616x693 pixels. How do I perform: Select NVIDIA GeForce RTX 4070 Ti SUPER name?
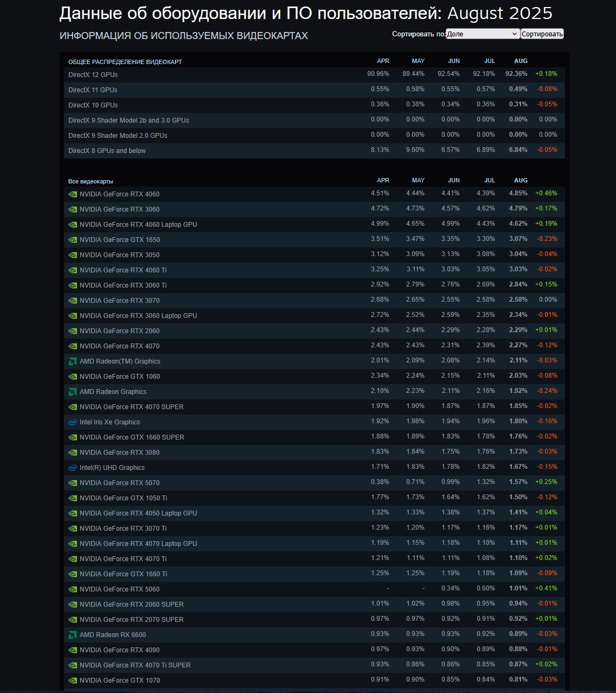135,665
